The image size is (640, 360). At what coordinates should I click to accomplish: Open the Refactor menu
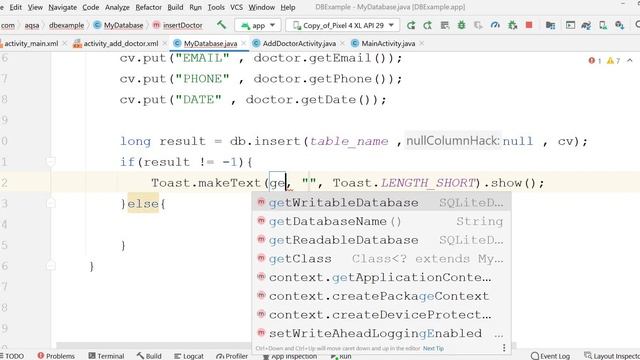click(x=149, y=7)
